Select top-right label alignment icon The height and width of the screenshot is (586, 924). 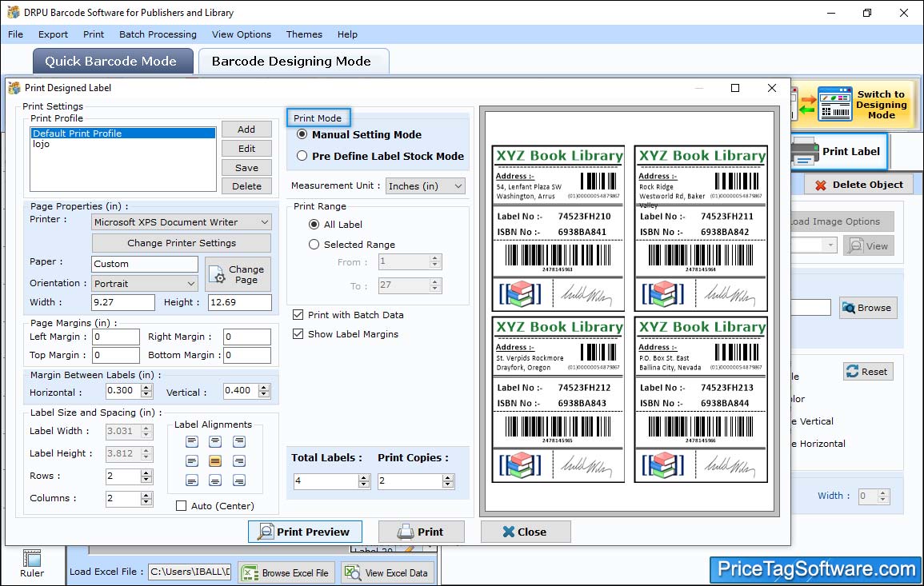238,442
